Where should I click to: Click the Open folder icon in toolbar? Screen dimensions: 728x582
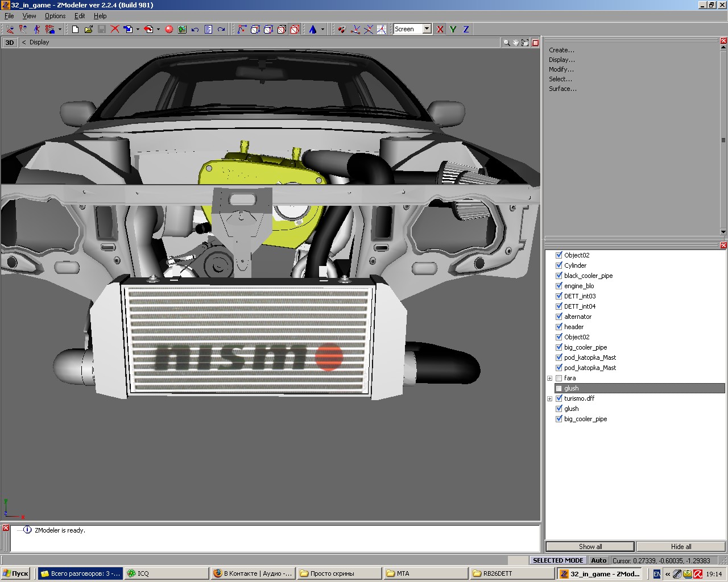[88, 29]
